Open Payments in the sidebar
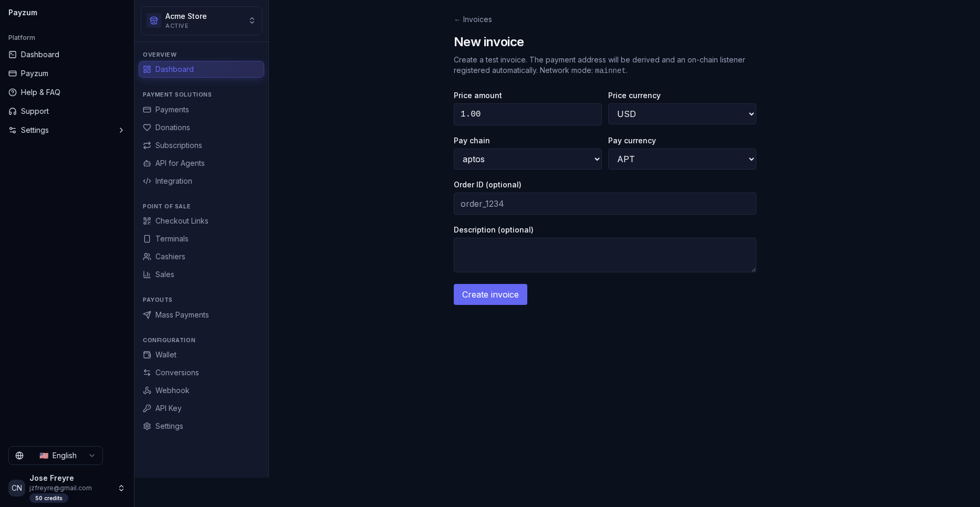Image resolution: width=980 pixels, height=507 pixels. click(201, 110)
